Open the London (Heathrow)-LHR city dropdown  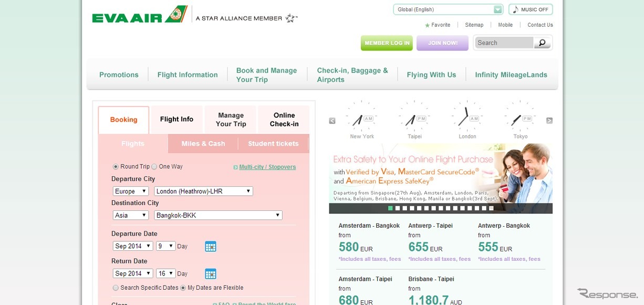coord(204,191)
